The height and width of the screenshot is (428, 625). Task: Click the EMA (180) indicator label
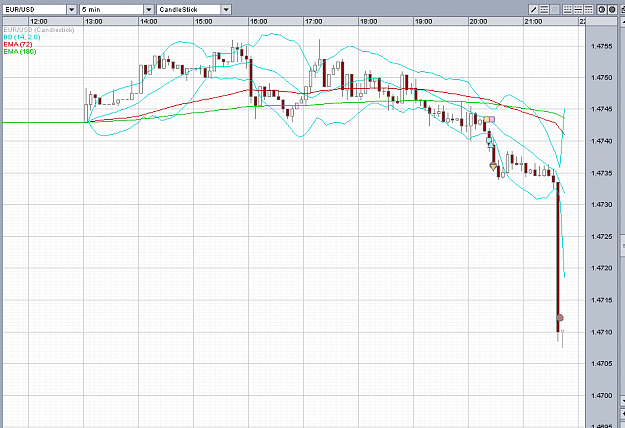tap(20, 51)
